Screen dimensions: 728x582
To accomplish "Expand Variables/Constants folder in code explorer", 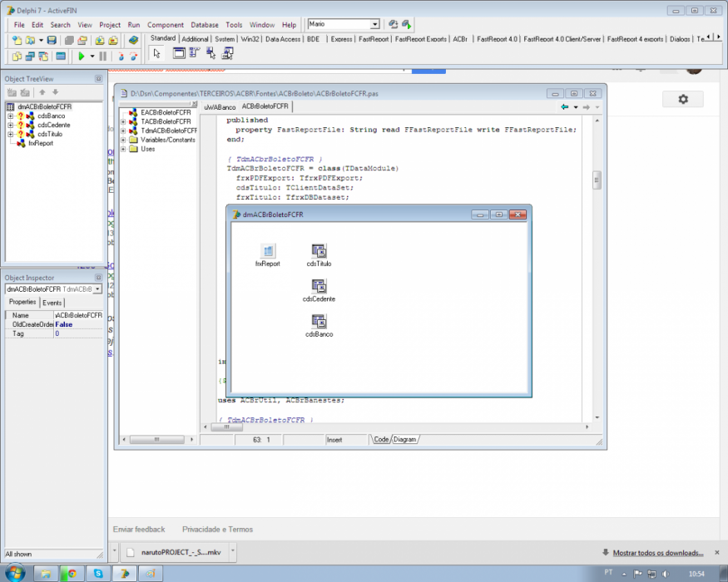I will pos(123,140).
